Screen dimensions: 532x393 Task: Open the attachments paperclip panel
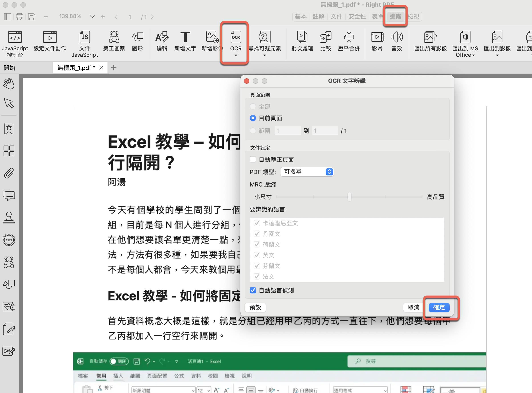point(9,173)
